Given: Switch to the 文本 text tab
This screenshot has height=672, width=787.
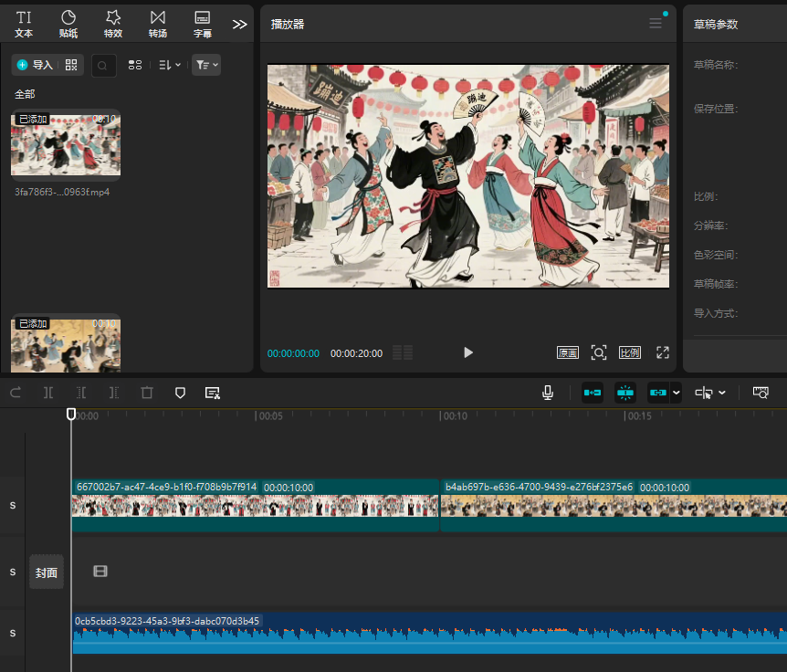Looking at the screenshot, I should [24, 24].
